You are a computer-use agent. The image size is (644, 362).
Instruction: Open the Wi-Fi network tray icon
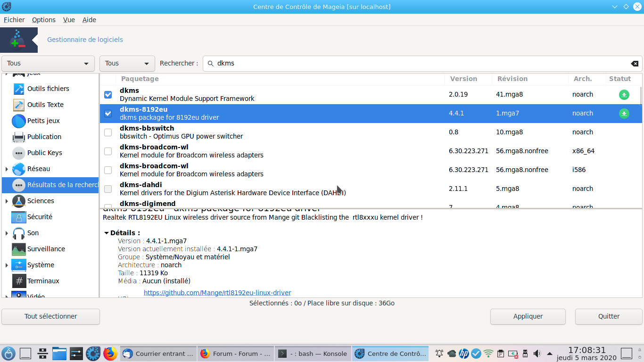[x=488, y=354]
